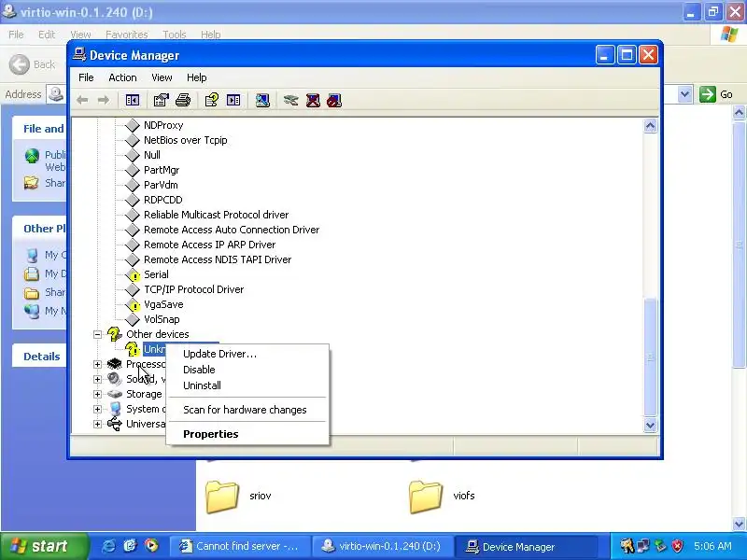Viewport: 747px width, 560px height.
Task: Open Internet Explorer from quick launch
Action: [x=108, y=546]
